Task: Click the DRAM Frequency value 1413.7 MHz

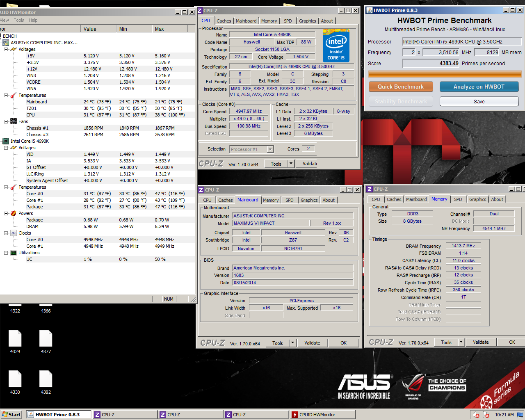Action: coord(463,246)
